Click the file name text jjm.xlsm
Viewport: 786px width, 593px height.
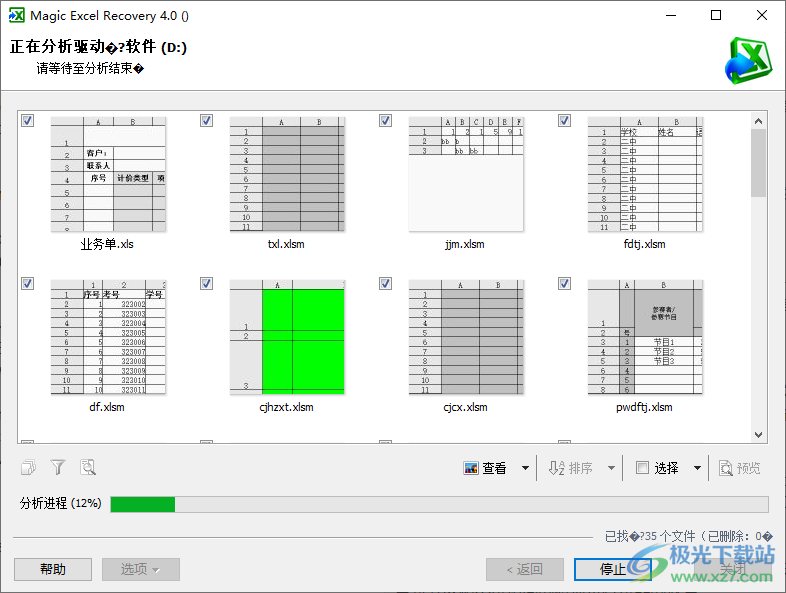tap(465, 245)
